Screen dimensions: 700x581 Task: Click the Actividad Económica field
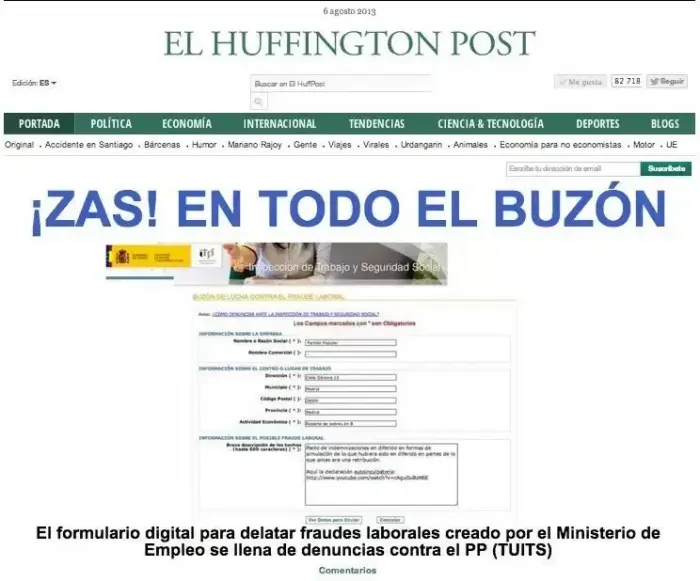[x=350, y=423]
